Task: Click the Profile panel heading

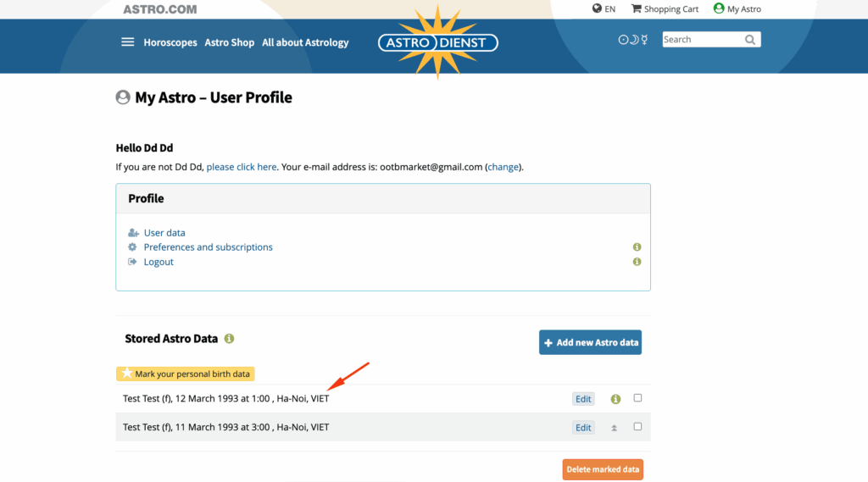Action: click(146, 199)
